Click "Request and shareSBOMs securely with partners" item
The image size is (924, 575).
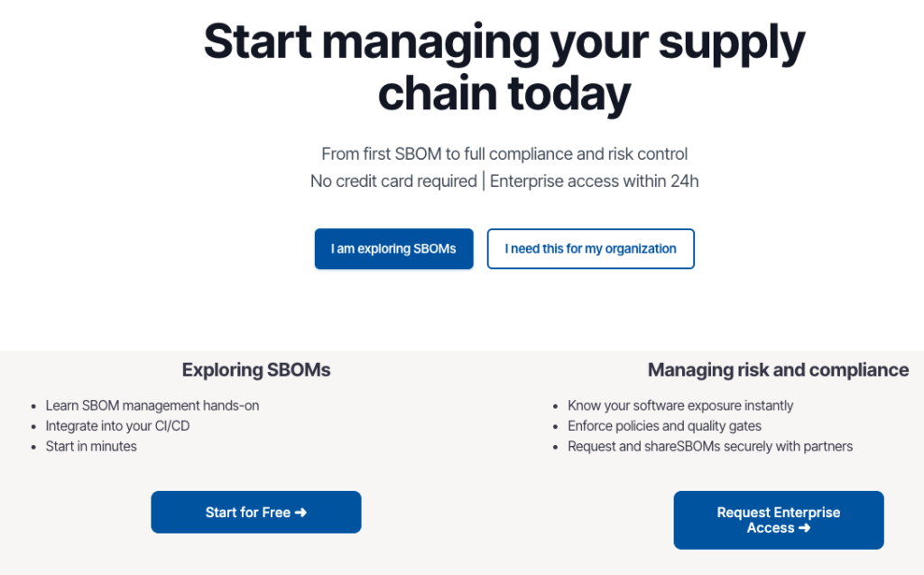click(710, 447)
